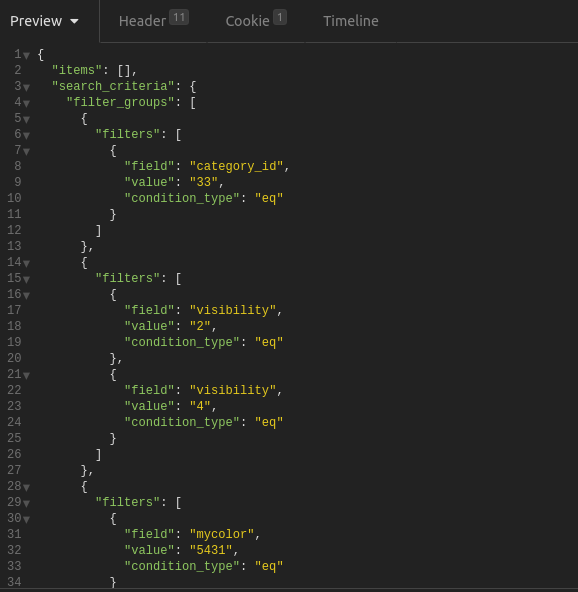
Task: Collapse category_id filter object on line 7
Action: pyautogui.click(x=26, y=152)
